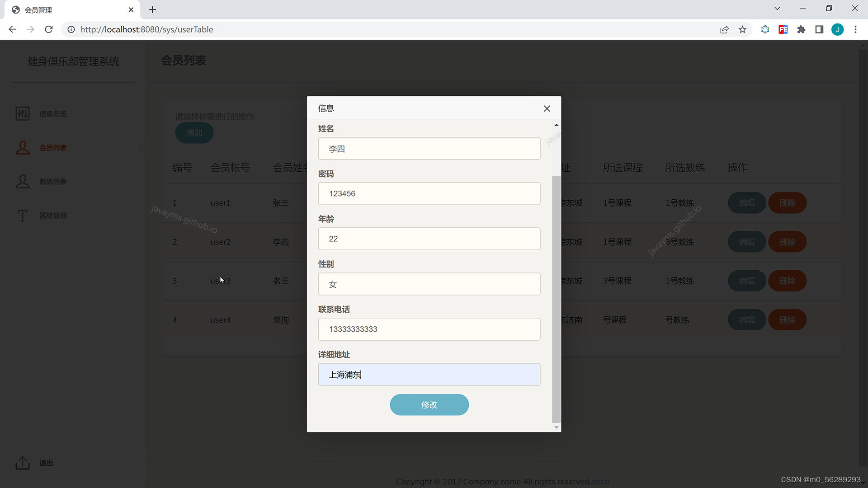The height and width of the screenshot is (488, 868).
Task: Click the user4 account cell
Action: pyautogui.click(x=220, y=320)
